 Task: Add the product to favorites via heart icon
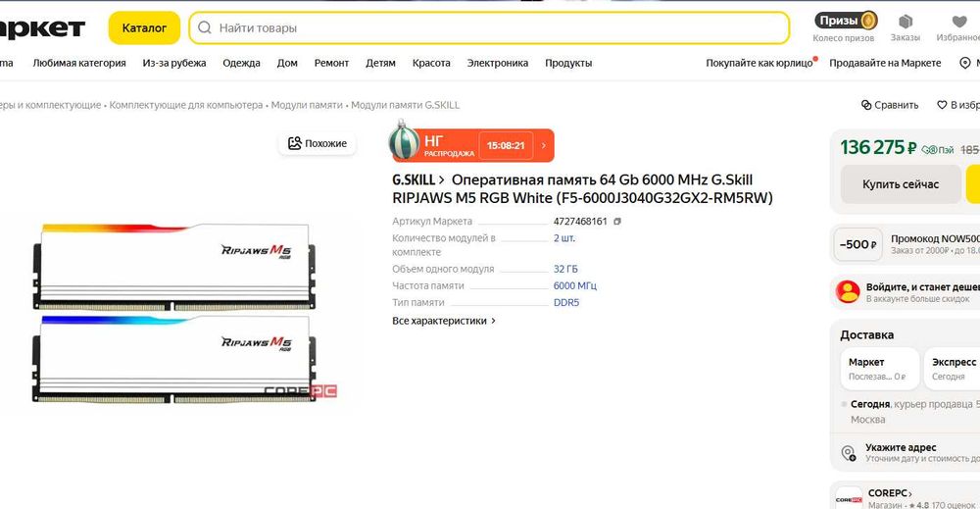click(x=942, y=105)
